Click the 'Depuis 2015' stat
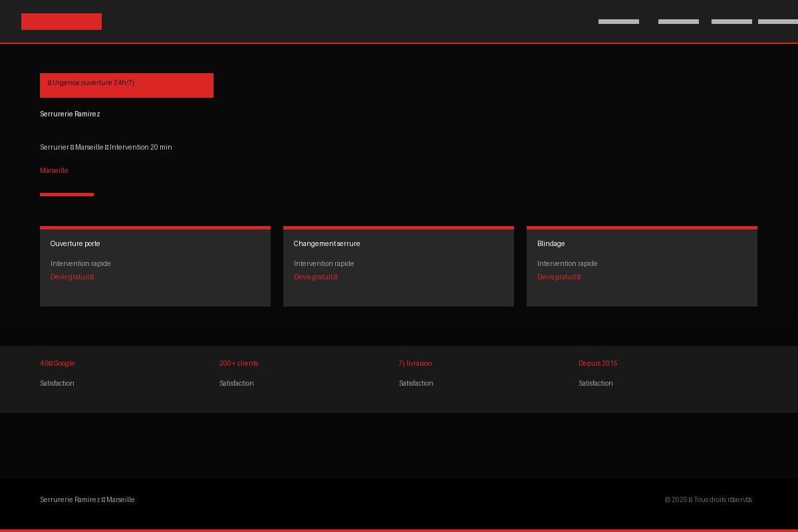Image resolution: width=798 pixels, height=532 pixels. 598,364
